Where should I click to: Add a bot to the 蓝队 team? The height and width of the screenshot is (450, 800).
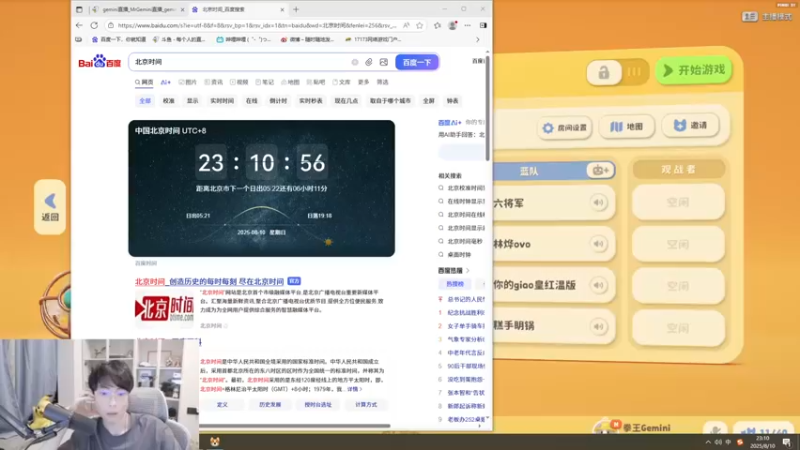(x=601, y=170)
